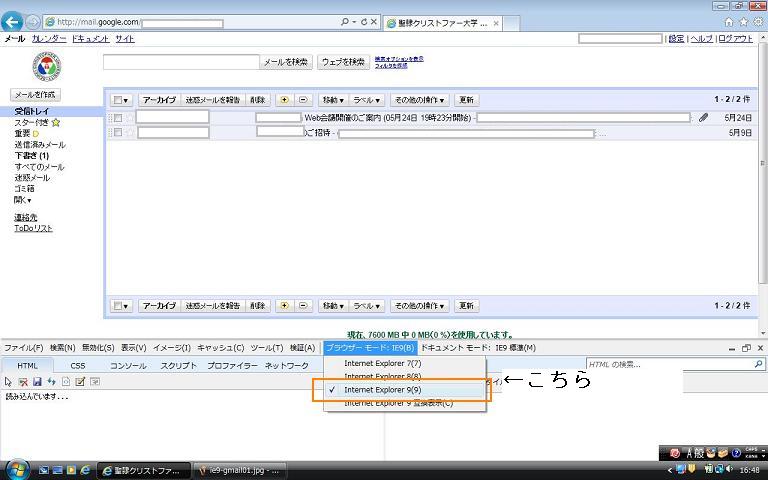
Task: Click the refresh icon in the address bar
Action: point(364,22)
